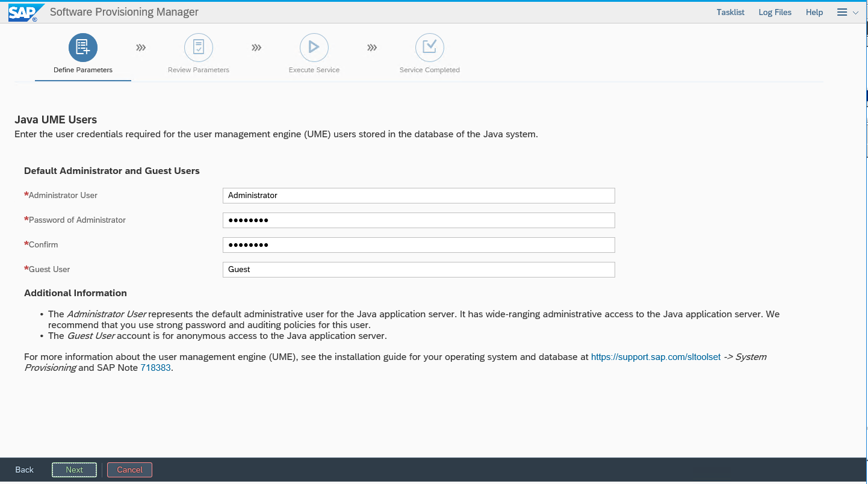Focus the Guest User input field

coord(419,270)
